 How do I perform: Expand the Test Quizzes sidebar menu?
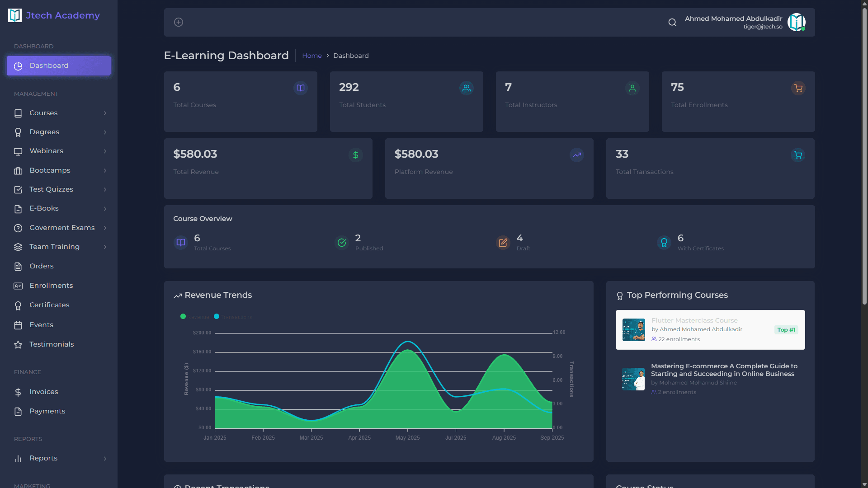[x=105, y=190]
